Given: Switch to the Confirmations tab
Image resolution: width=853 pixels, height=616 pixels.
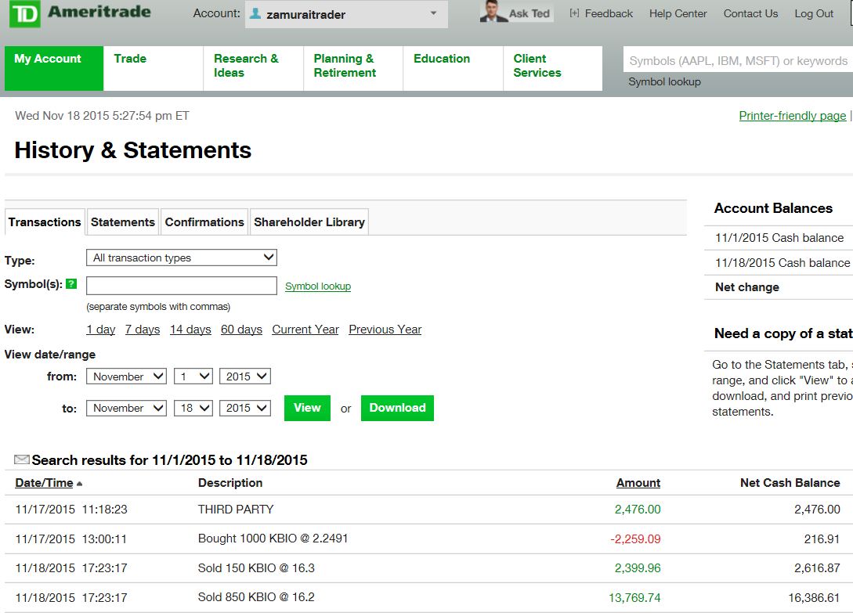Looking at the screenshot, I should coord(204,222).
